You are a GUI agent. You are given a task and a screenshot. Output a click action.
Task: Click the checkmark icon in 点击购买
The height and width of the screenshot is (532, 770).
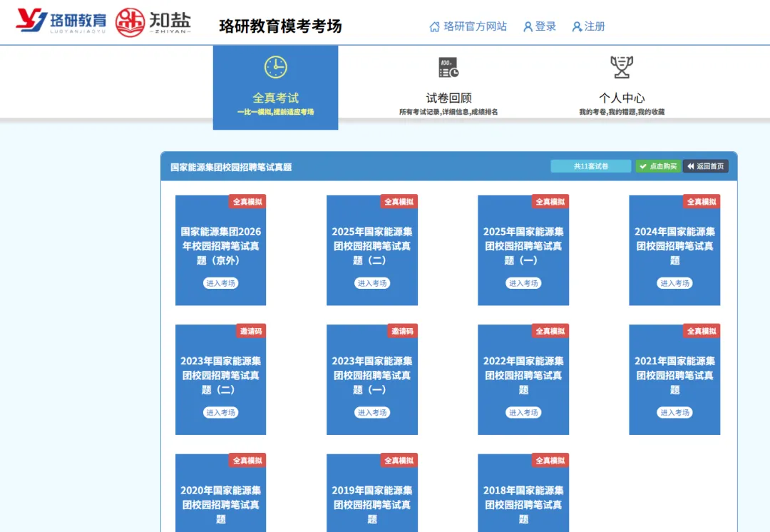[643, 167]
